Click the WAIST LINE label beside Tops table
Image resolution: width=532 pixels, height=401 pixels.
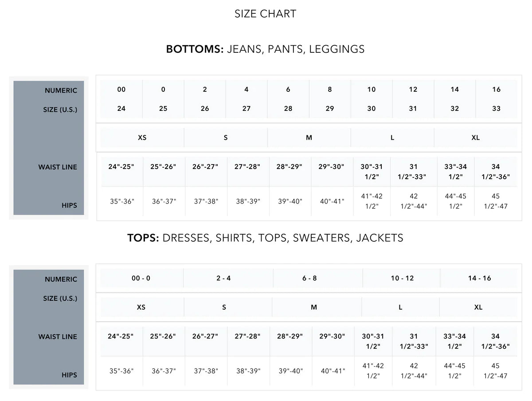[58, 337]
